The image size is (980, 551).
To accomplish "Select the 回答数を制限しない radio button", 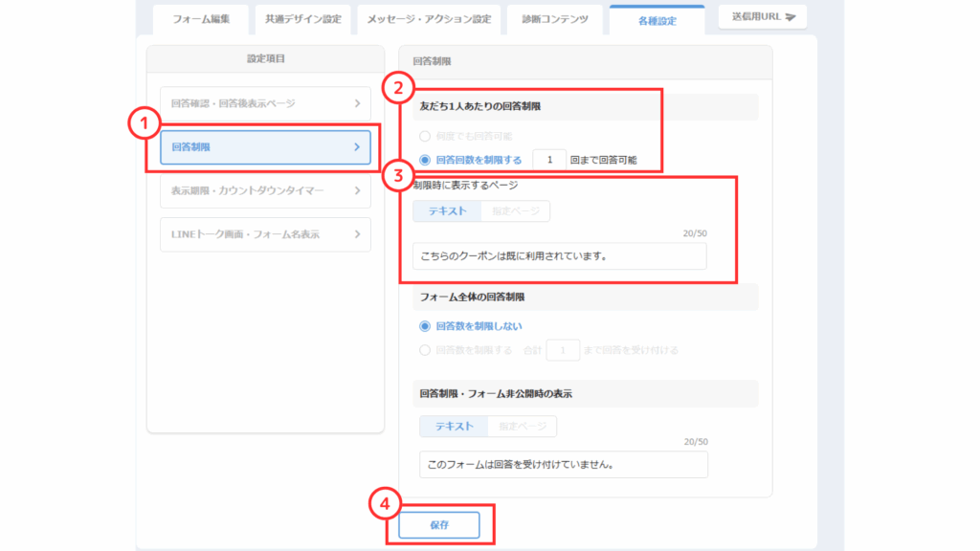I will point(425,326).
